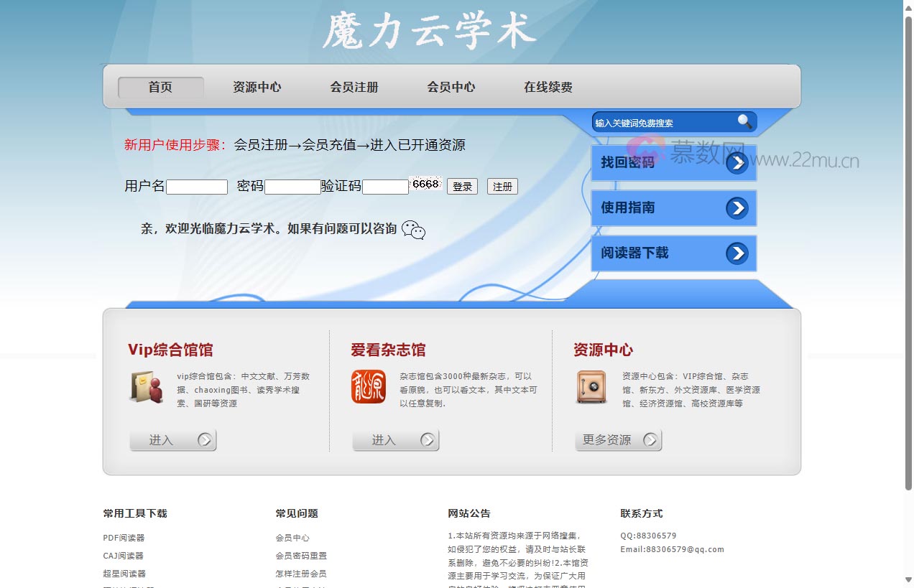The height and width of the screenshot is (588, 914).
Task: Click the 注册 register button
Action: [x=502, y=186]
